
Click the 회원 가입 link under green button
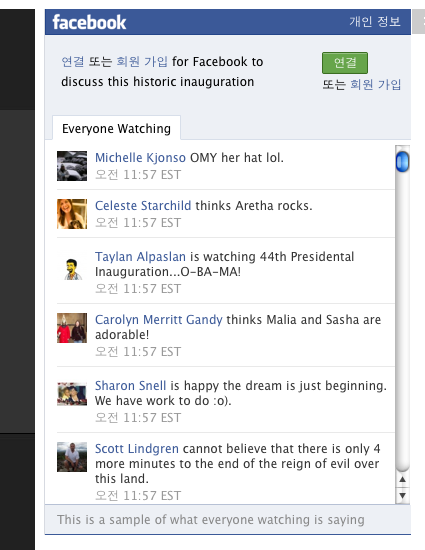[x=375, y=85]
